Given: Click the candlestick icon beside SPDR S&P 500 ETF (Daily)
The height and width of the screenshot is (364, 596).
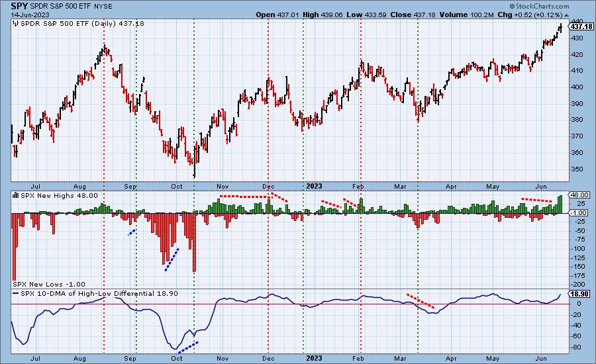Looking at the screenshot, I should [x=16, y=24].
